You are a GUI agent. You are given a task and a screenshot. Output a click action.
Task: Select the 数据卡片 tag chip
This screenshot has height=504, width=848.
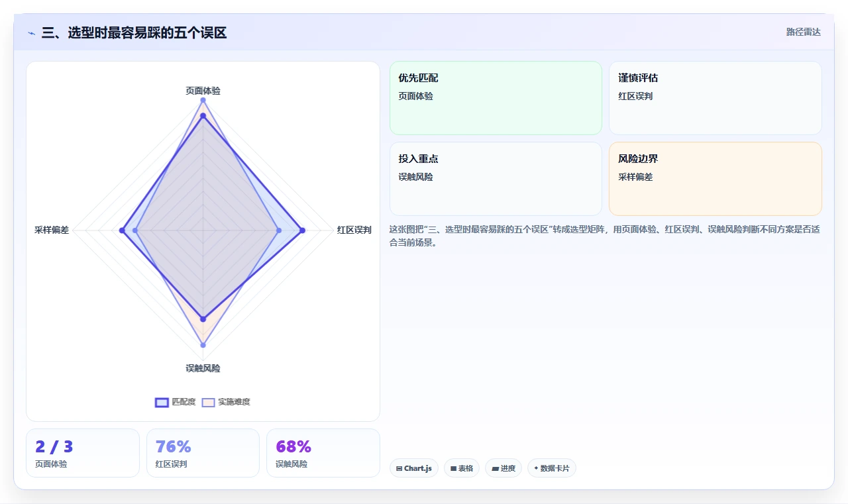[x=551, y=468]
